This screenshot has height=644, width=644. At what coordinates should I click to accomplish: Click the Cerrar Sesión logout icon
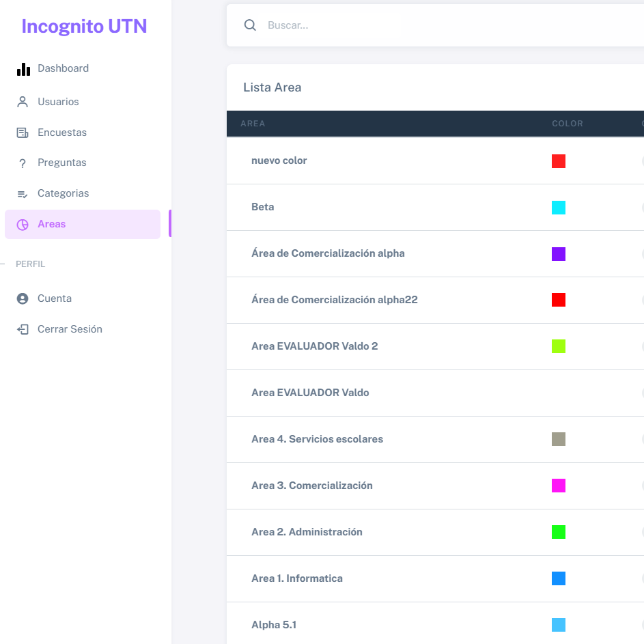(23, 329)
